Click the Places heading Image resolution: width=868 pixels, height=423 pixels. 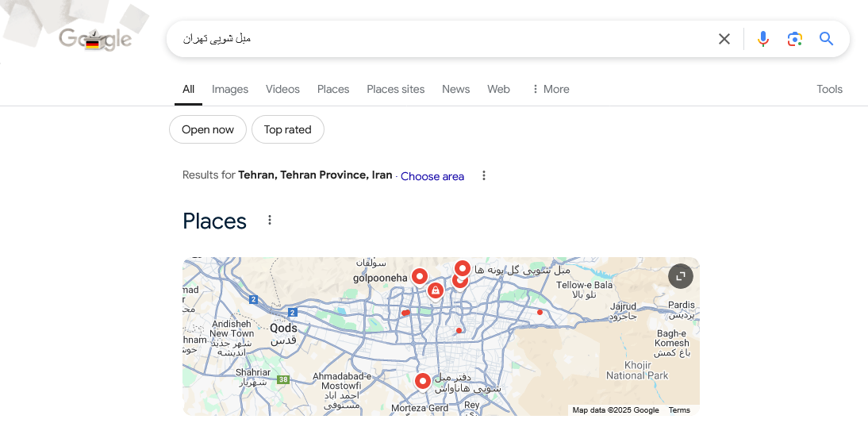pos(215,221)
